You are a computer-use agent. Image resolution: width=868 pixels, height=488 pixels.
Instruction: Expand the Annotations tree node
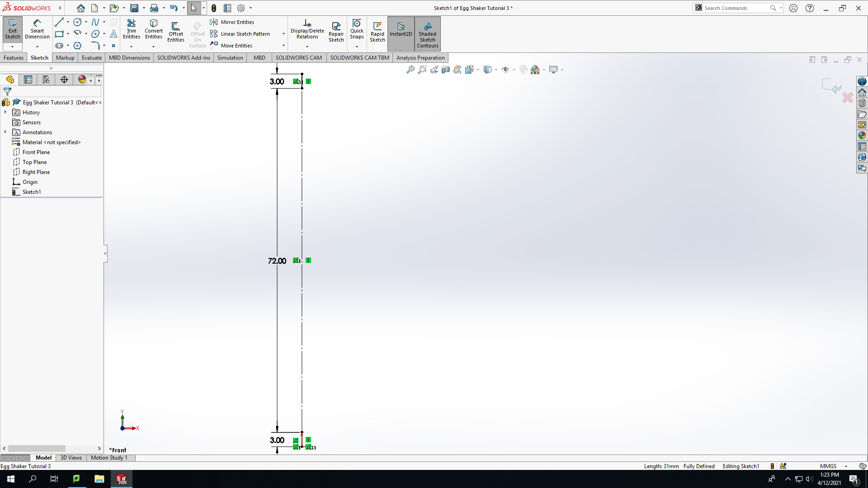point(5,132)
